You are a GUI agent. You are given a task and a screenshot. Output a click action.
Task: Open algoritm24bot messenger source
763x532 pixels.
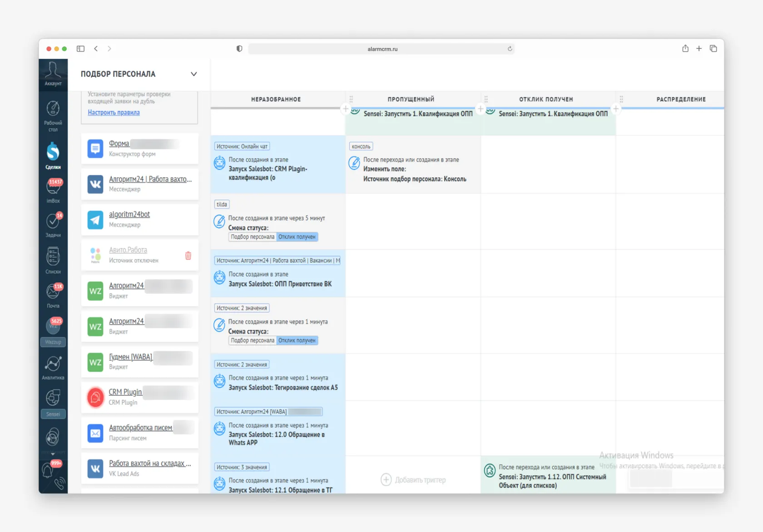click(129, 214)
